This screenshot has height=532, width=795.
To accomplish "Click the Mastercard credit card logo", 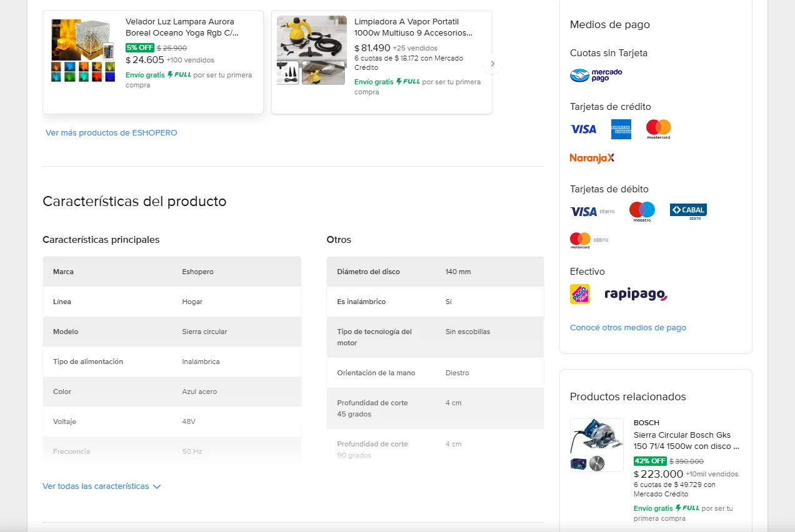I will 658,129.
